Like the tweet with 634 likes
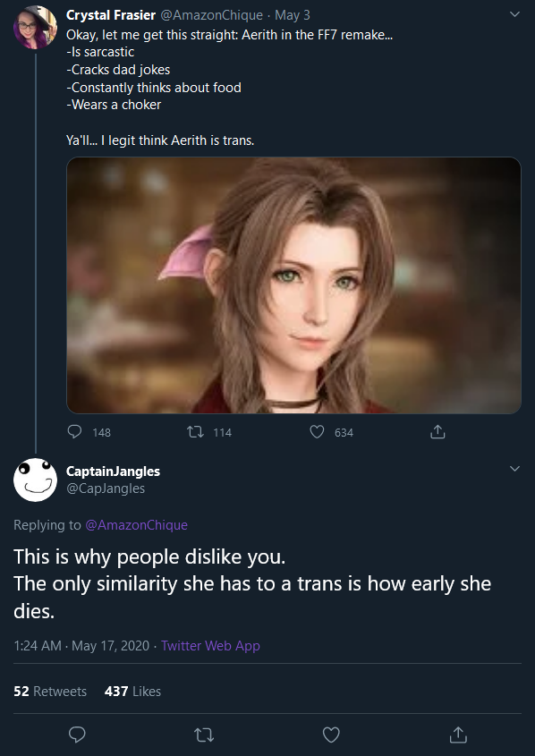Viewport: 535px width, 756px height. pos(317,431)
